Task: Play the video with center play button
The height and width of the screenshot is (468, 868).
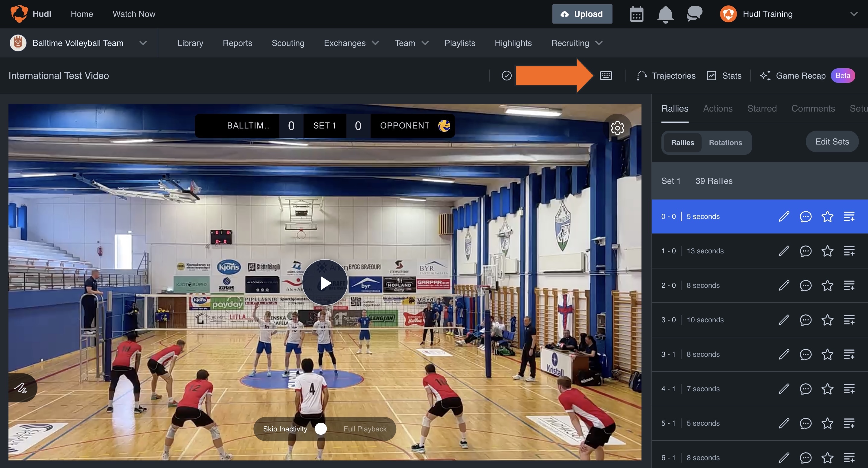Action: coord(325,282)
